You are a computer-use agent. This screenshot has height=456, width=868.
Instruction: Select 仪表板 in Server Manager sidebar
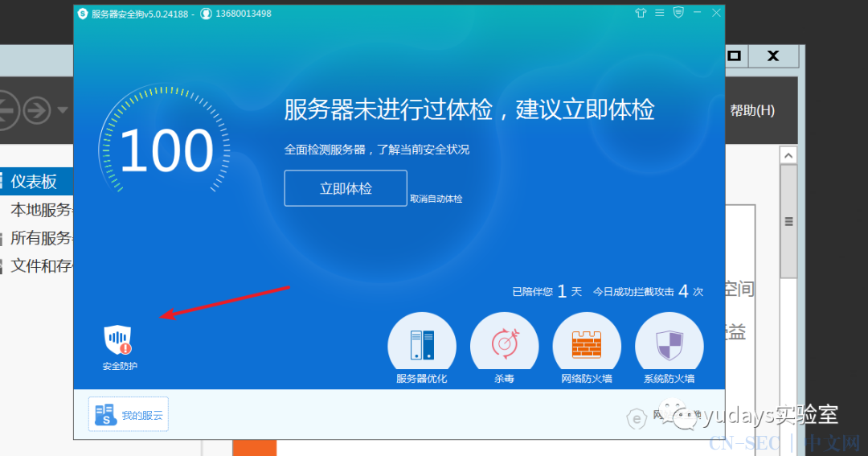(x=36, y=181)
